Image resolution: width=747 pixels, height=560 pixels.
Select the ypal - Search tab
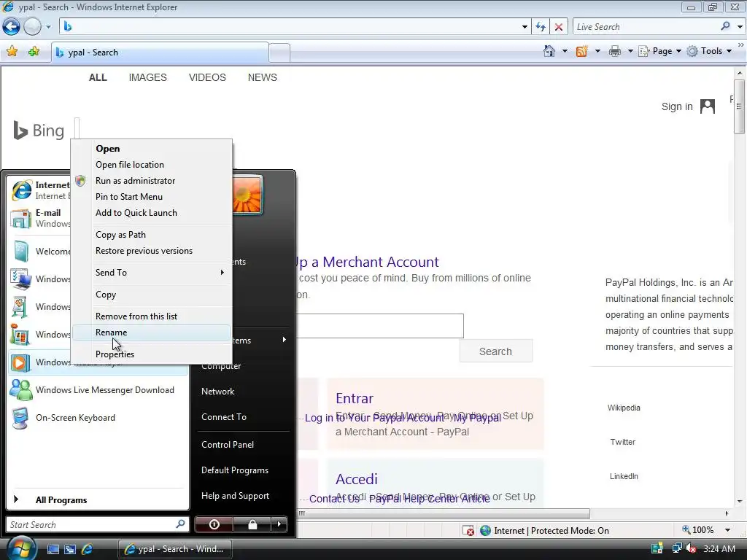pos(160,52)
